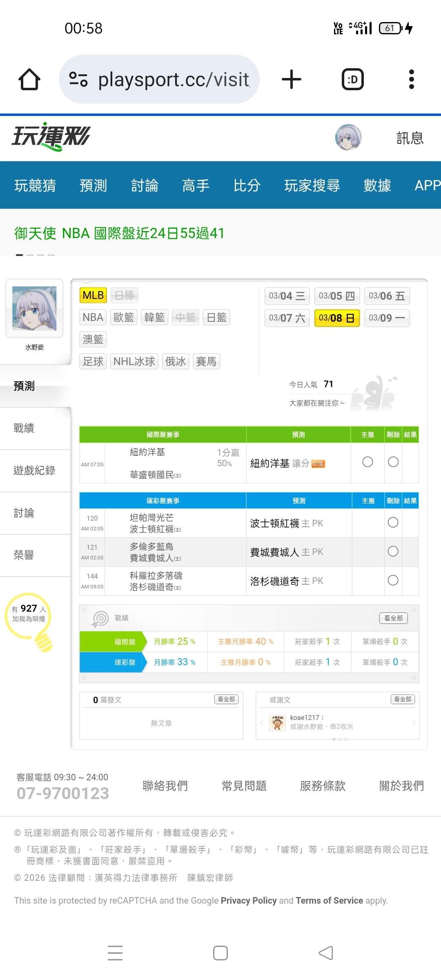The width and height of the screenshot is (441, 980).
Task: Open browser three-dot menu
Action: pos(412,79)
